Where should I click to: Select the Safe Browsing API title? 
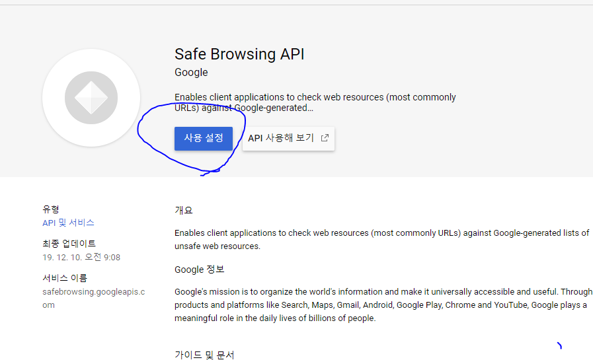click(x=239, y=54)
